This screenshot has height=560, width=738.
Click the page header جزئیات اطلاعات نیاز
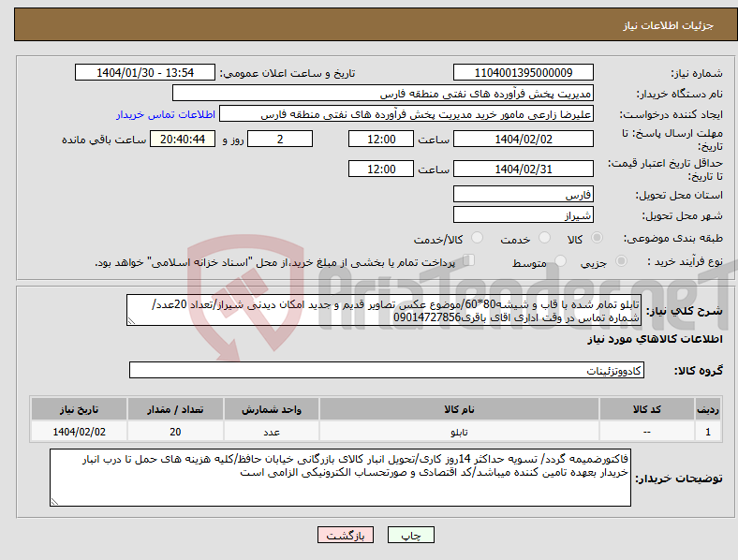669,25
